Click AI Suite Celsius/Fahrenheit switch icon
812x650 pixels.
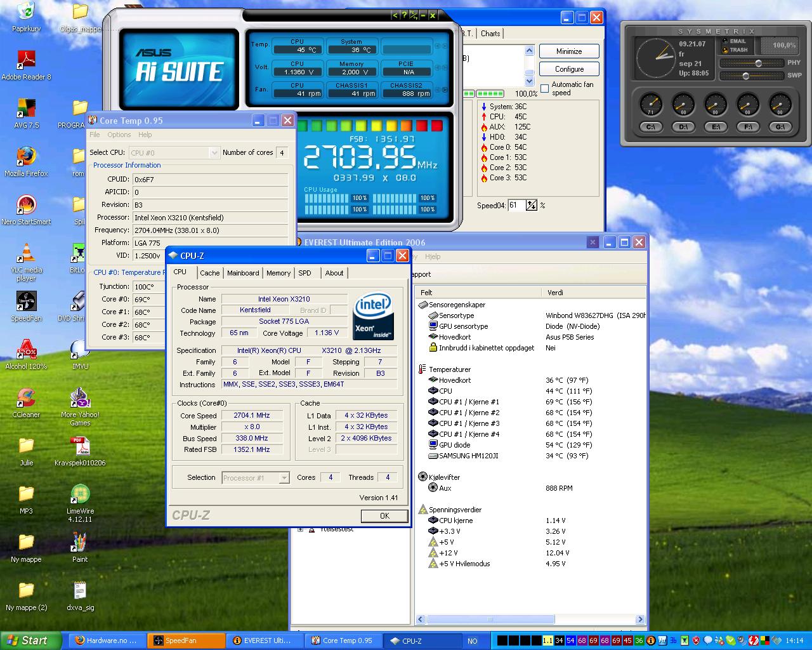tap(414, 15)
